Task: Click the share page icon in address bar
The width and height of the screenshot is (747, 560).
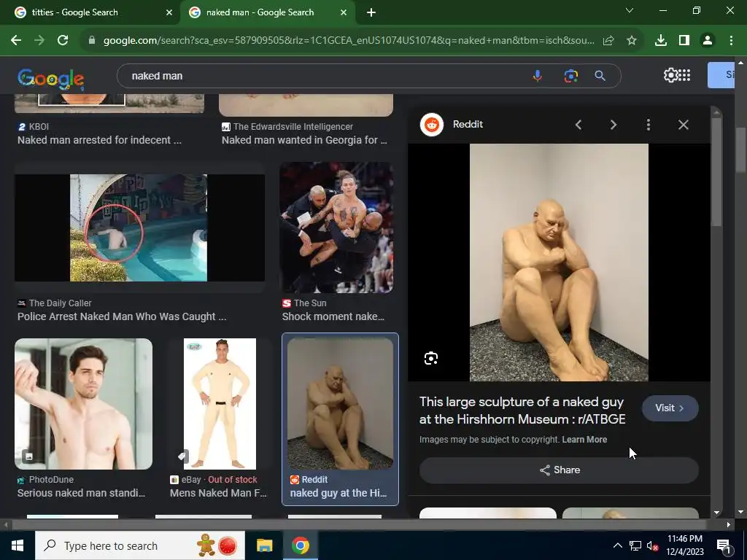Action: tap(608, 41)
